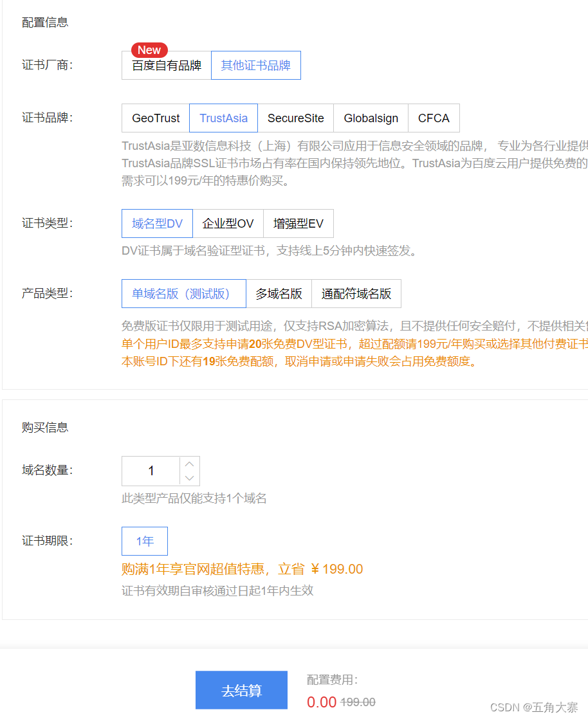
Task: Click the 需求可以199元/年的特惠价购买 line
Action: pos(207,181)
